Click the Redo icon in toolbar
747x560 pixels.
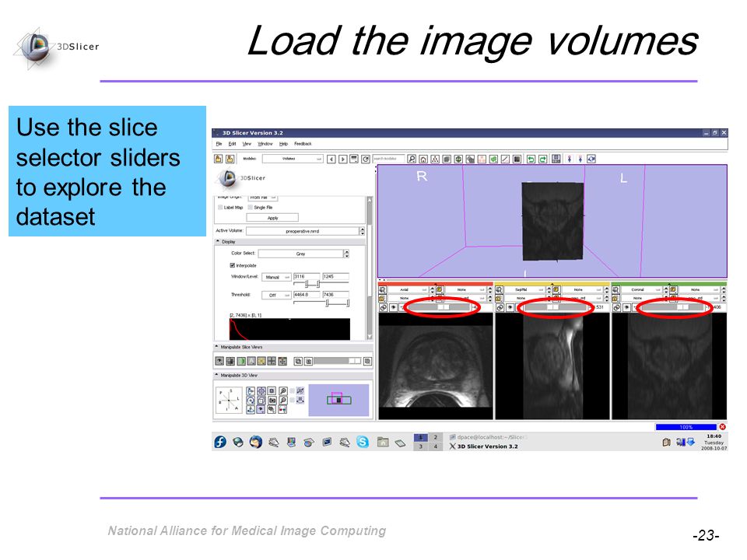coord(542,159)
